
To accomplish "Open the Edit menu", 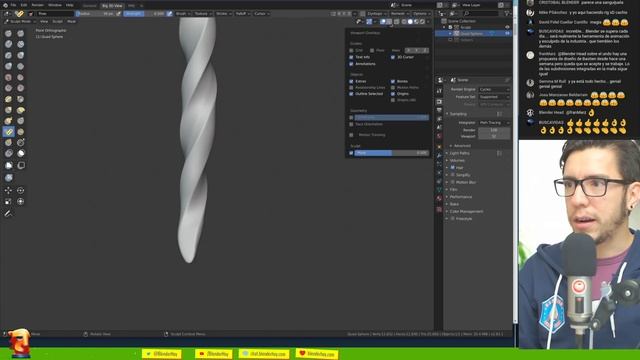I will [x=24, y=5].
